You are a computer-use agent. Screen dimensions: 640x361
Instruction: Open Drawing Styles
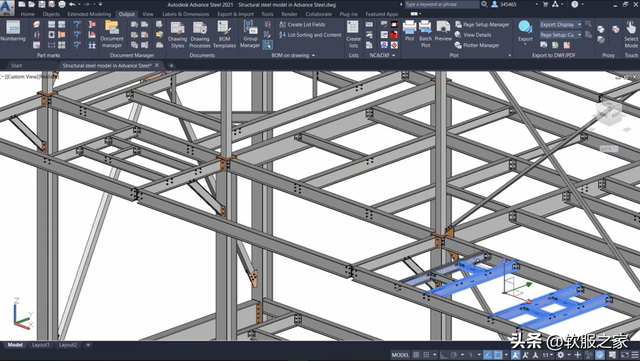(x=178, y=34)
